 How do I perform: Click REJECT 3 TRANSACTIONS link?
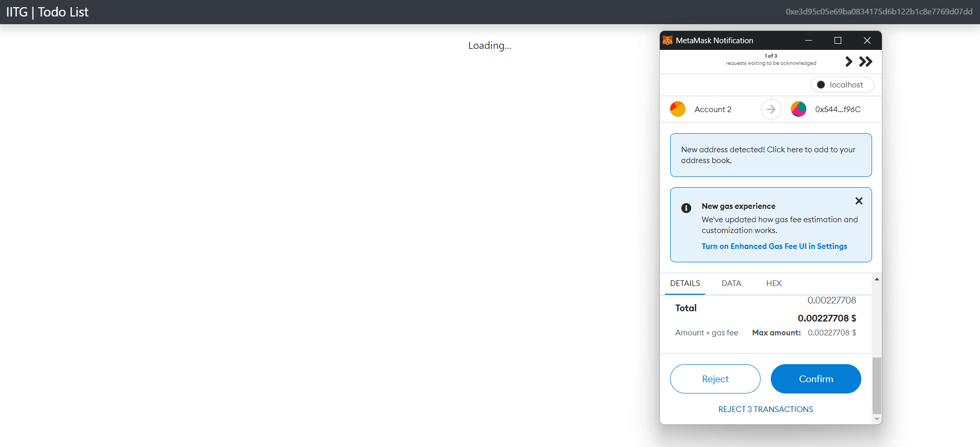point(766,409)
